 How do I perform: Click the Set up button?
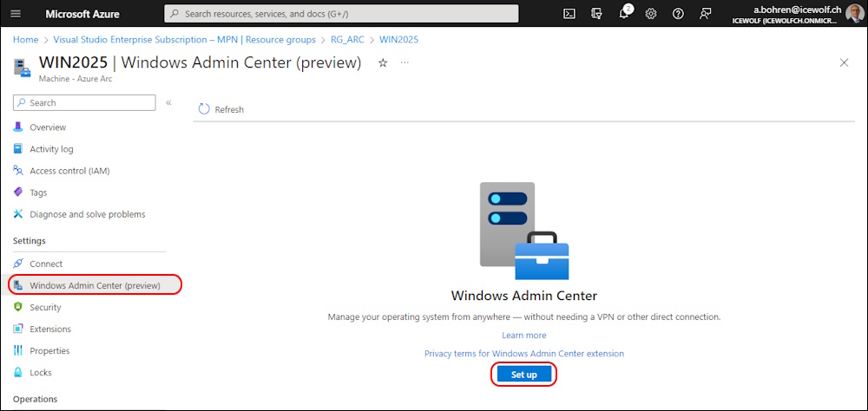(523, 375)
